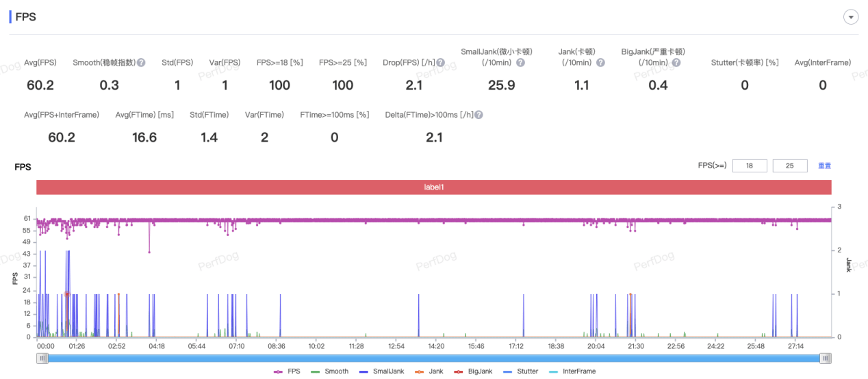Open BigJank(严重卡顿) help icon

coord(676,62)
